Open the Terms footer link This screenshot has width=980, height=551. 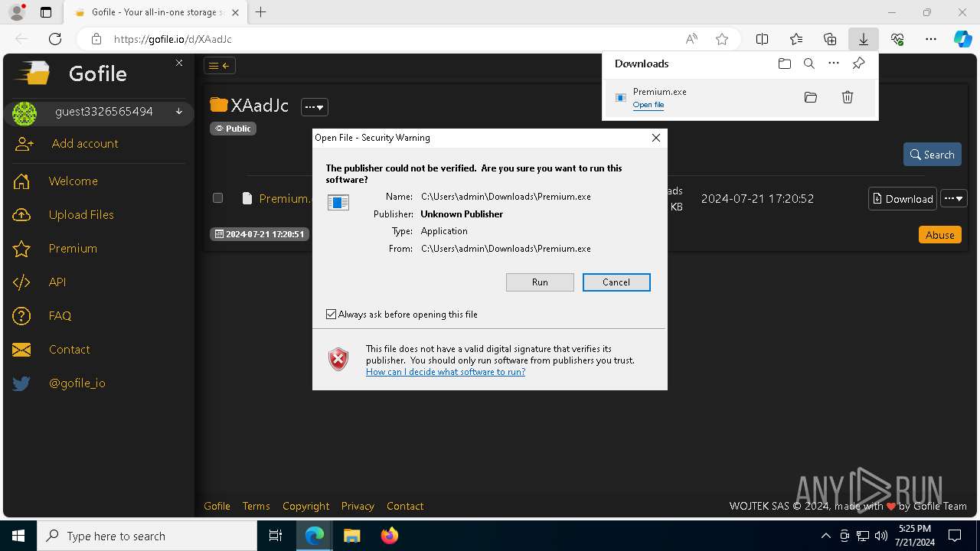click(x=256, y=506)
